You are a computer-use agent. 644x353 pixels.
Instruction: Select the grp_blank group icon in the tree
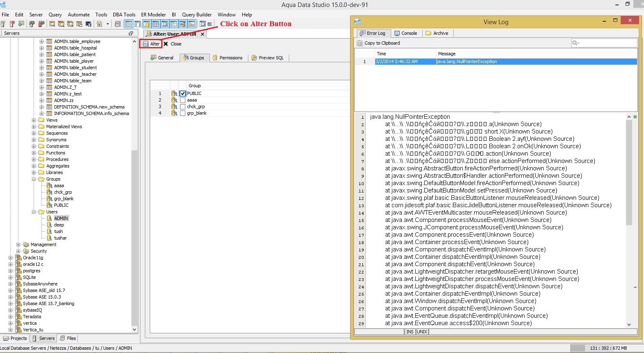(x=50, y=199)
